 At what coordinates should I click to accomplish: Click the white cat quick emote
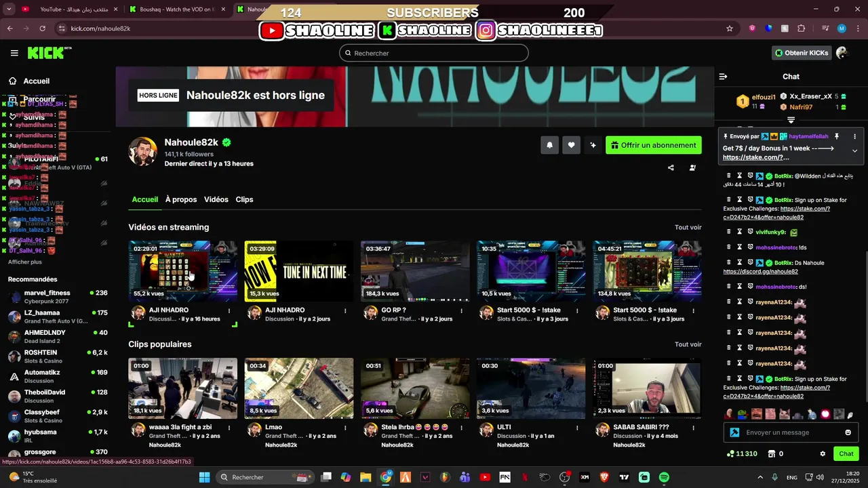785,414
